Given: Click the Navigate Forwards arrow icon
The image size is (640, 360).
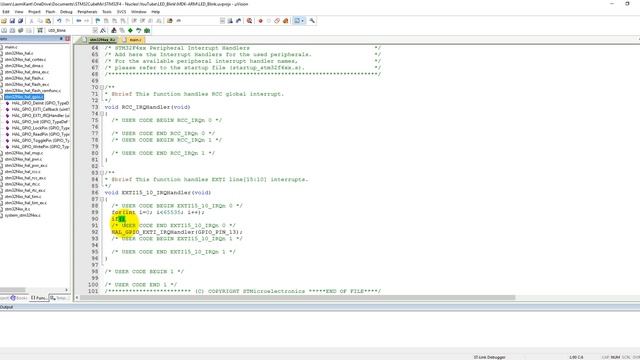Looking at the screenshot, I should (87, 21).
